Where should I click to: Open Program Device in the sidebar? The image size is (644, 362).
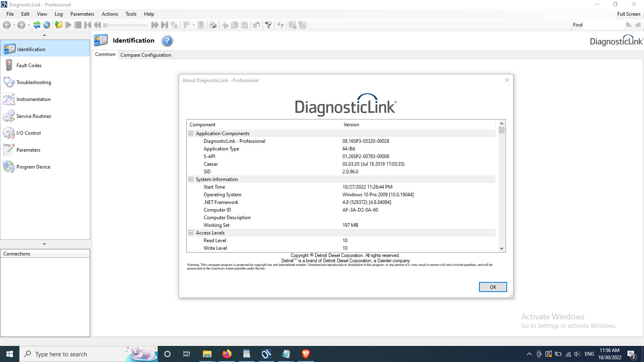(x=45, y=167)
